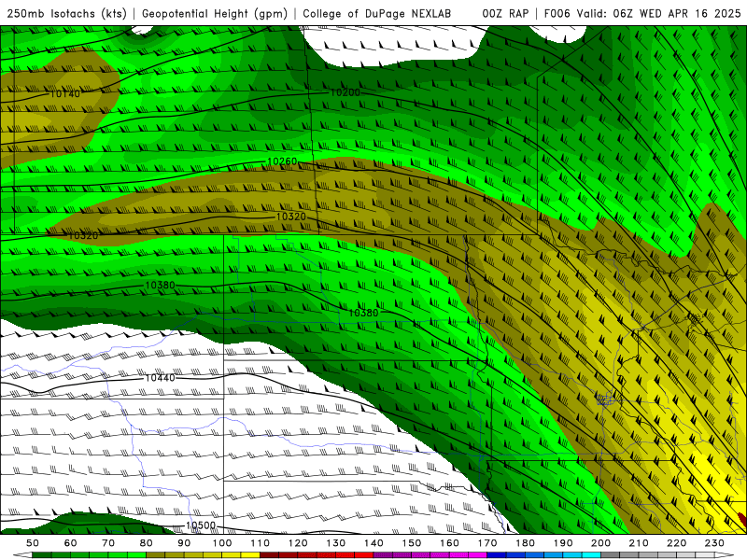747x560 pixels.
Task: Click the 10500 height contour label
Action: [x=201, y=525]
